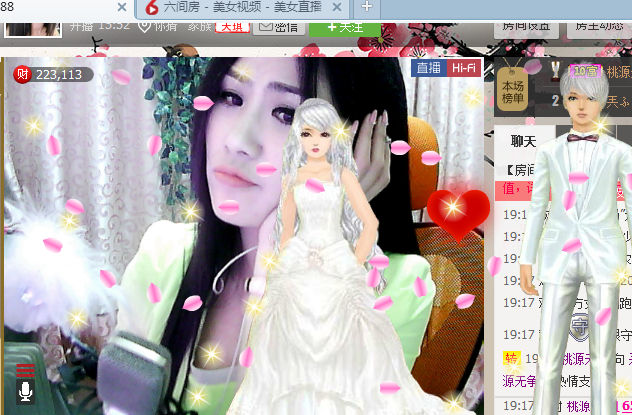Image resolution: width=632 pixels, height=415 pixels.
Task: Click the location pin icon beside 你猜
Action: 144,27
